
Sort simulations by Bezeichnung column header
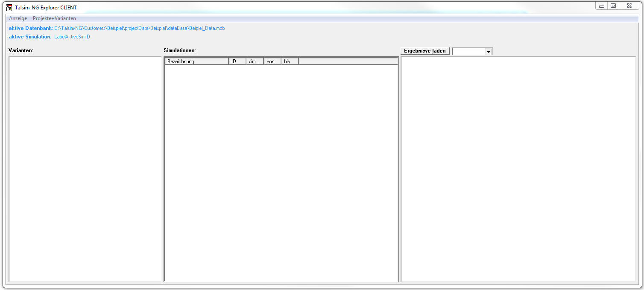point(196,62)
